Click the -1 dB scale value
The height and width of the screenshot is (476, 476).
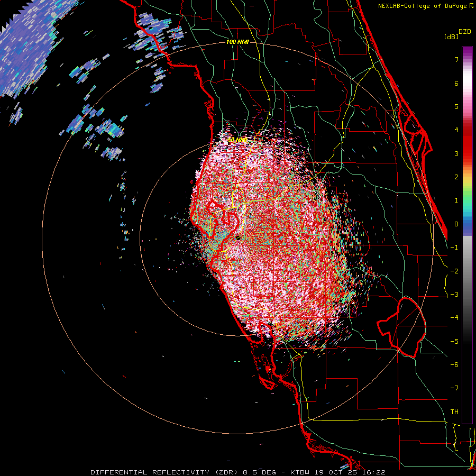(454, 248)
